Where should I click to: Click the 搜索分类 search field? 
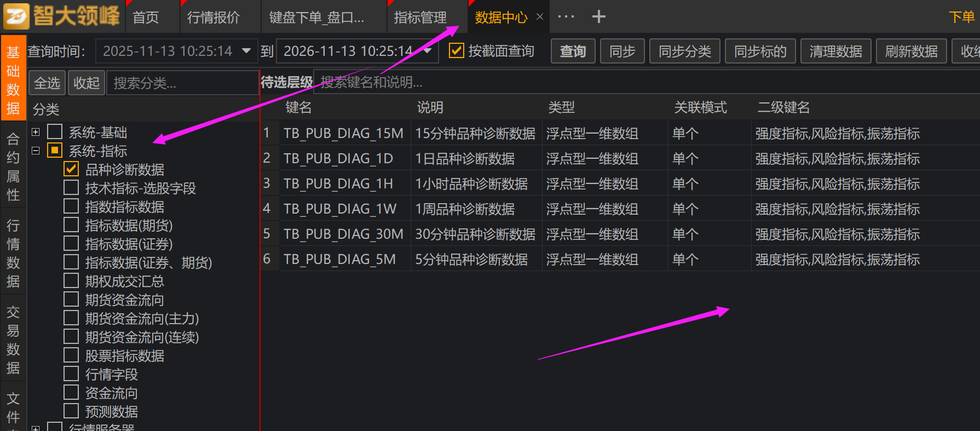182,83
